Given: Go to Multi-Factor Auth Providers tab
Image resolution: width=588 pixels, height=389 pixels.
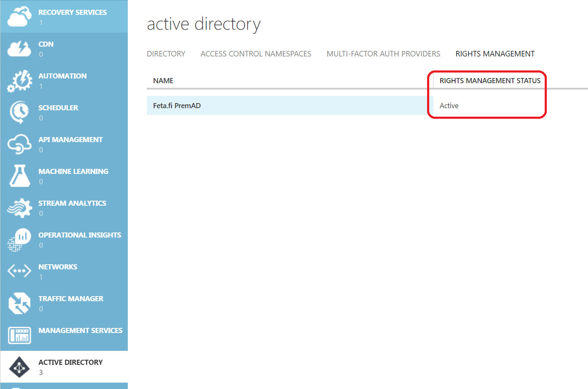Looking at the screenshot, I should coord(383,54).
